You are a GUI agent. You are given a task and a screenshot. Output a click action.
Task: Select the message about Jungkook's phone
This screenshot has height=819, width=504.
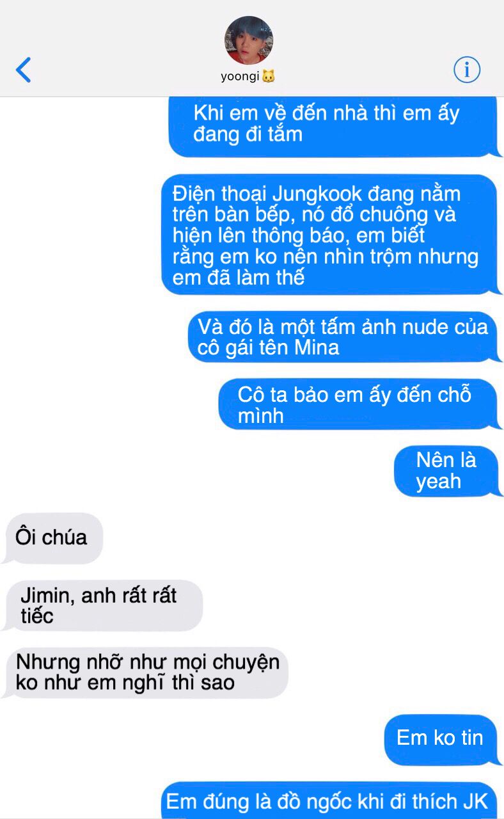(x=329, y=235)
